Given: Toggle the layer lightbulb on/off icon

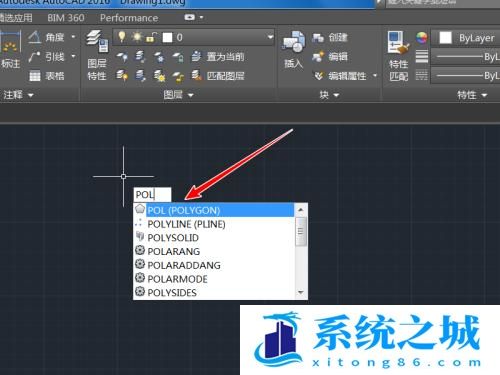Looking at the screenshot, I should click(x=122, y=37).
